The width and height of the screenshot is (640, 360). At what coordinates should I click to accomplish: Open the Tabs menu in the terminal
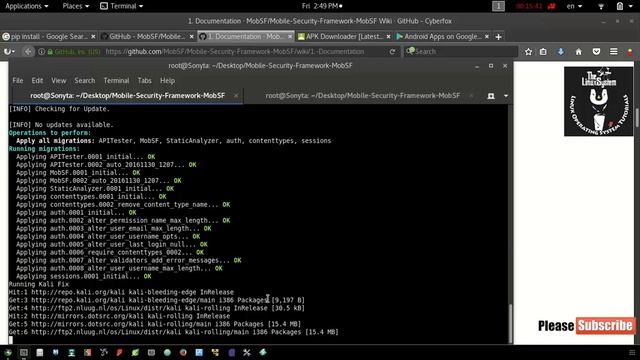point(144,80)
